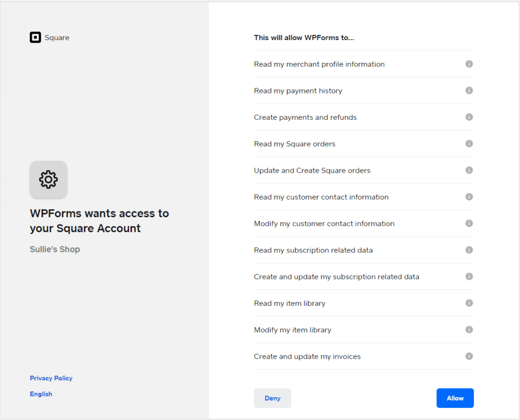This screenshot has height=420, width=520.
Task: Open info for payment history permission
Action: click(469, 90)
